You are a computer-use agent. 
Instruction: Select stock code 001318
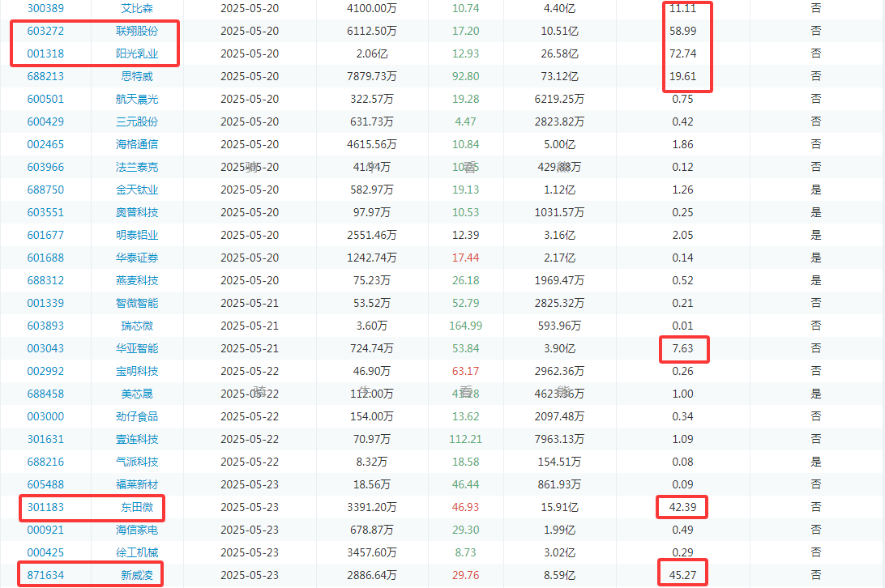45,53
